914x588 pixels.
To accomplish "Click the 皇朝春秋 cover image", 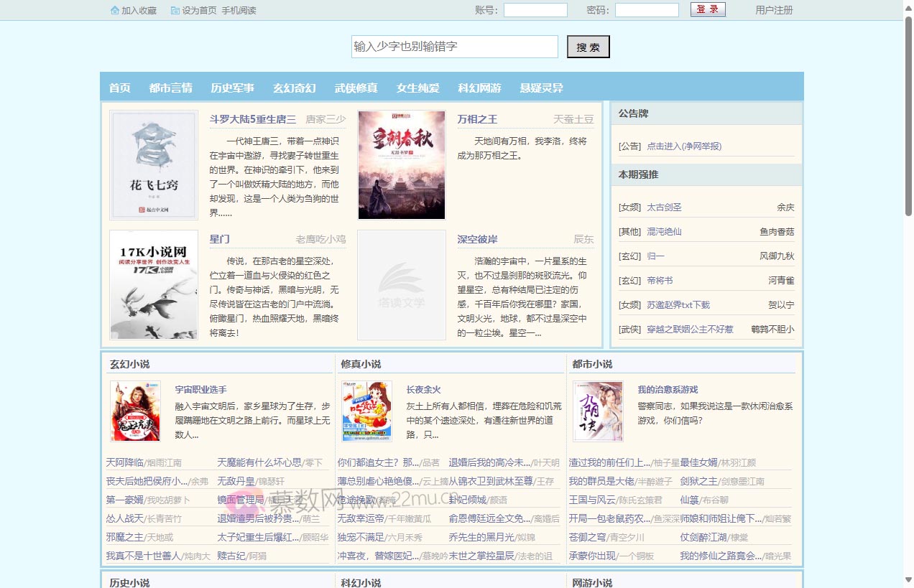I will (402, 164).
